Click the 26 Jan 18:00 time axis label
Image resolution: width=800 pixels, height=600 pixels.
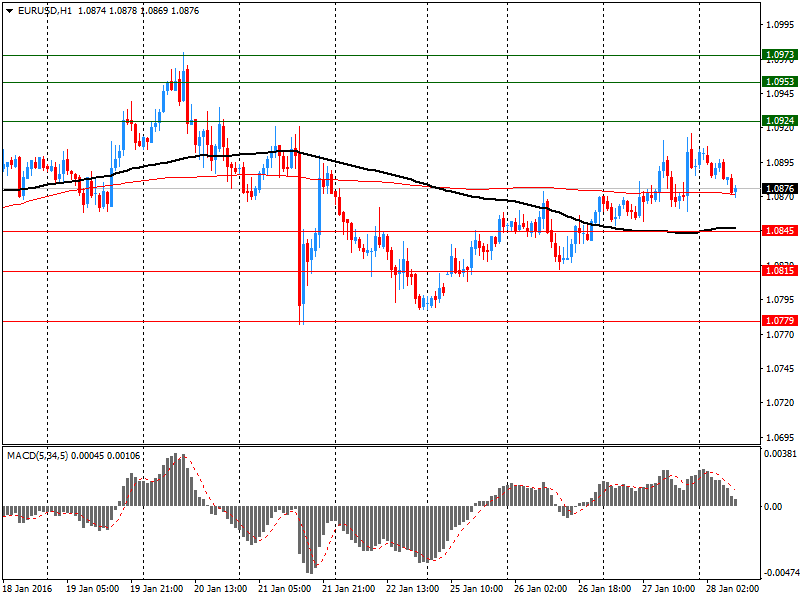pos(605,588)
